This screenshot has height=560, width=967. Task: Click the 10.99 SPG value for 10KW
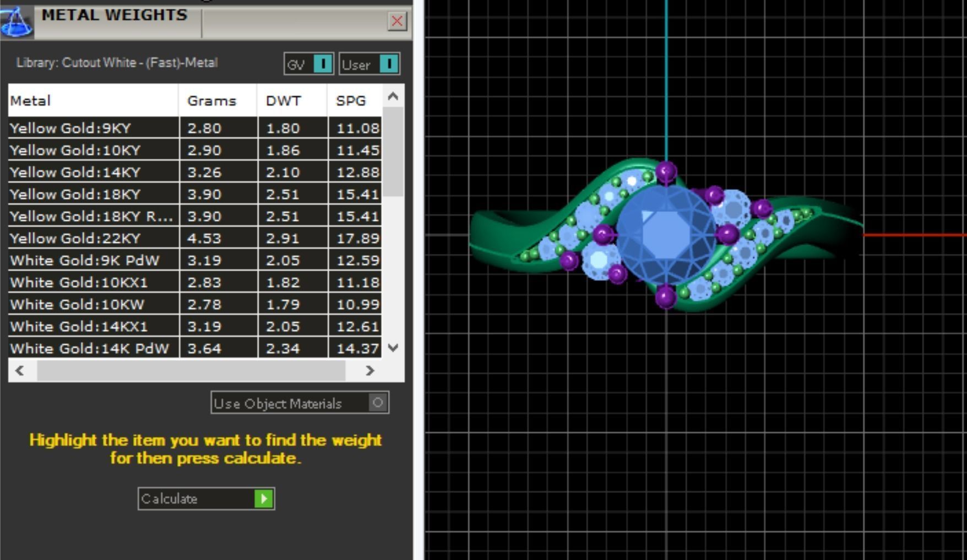pyautogui.click(x=358, y=305)
